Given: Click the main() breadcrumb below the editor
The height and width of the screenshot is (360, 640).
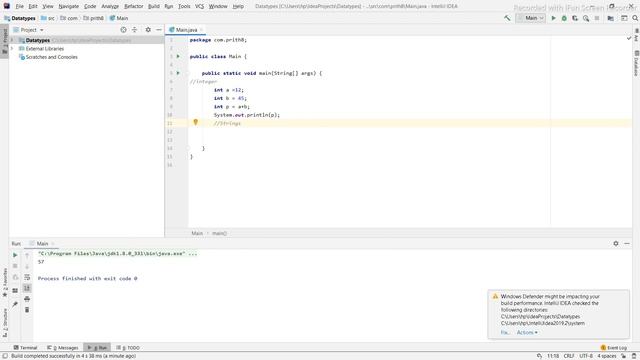Looking at the screenshot, I should [x=219, y=233].
